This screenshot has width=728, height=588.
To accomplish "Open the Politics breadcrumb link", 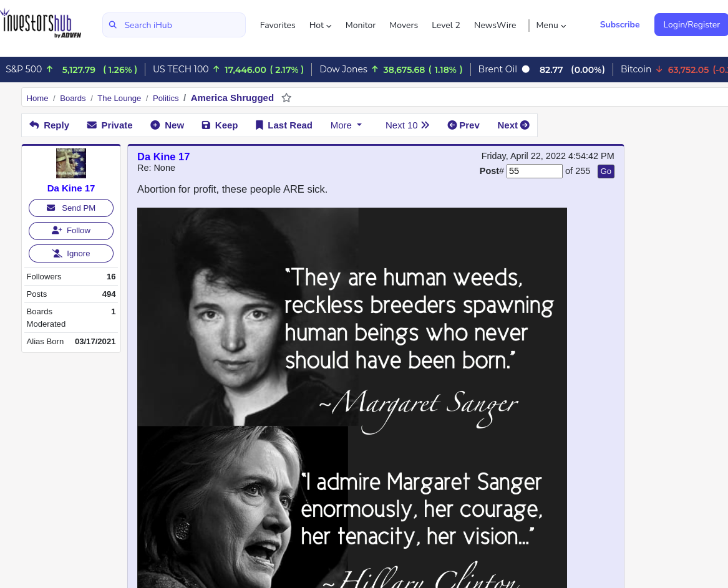I will 166,99.
